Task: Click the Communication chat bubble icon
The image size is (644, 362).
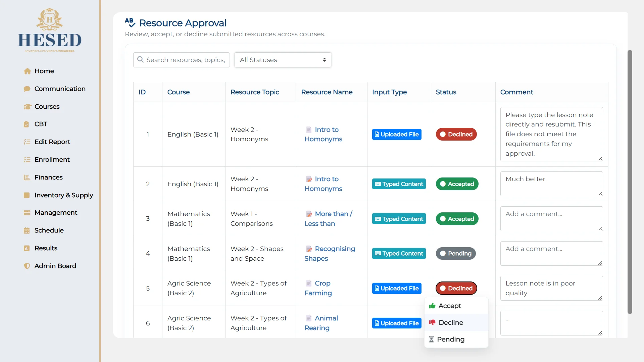Action: (x=27, y=89)
